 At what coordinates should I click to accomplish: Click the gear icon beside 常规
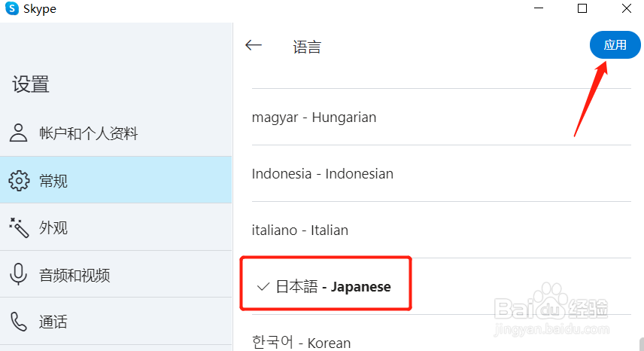click(x=18, y=181)
